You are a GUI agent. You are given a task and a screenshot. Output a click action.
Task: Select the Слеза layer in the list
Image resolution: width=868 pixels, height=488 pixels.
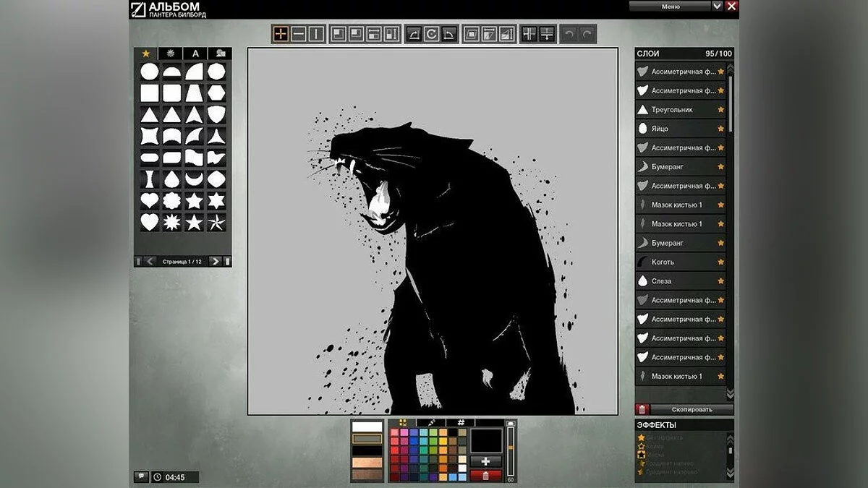680,281
